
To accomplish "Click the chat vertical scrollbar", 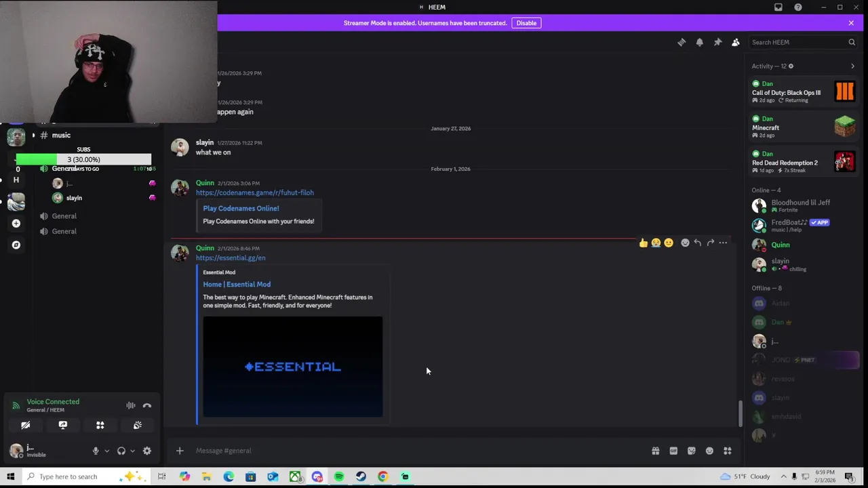I will (740, 413).
